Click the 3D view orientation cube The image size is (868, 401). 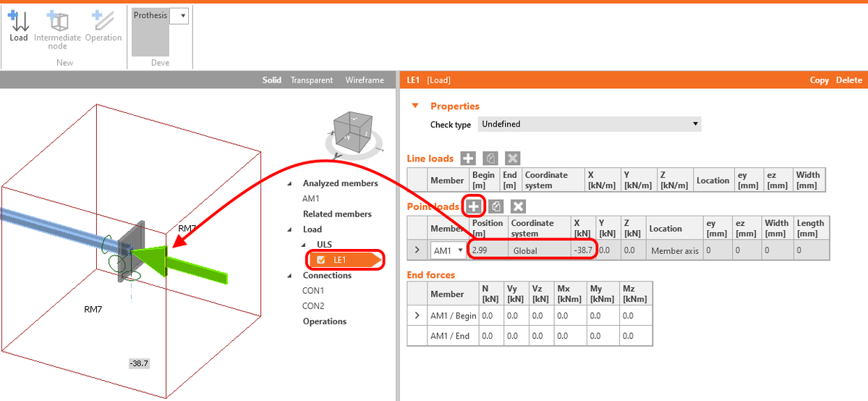click(x=354, y=132)
